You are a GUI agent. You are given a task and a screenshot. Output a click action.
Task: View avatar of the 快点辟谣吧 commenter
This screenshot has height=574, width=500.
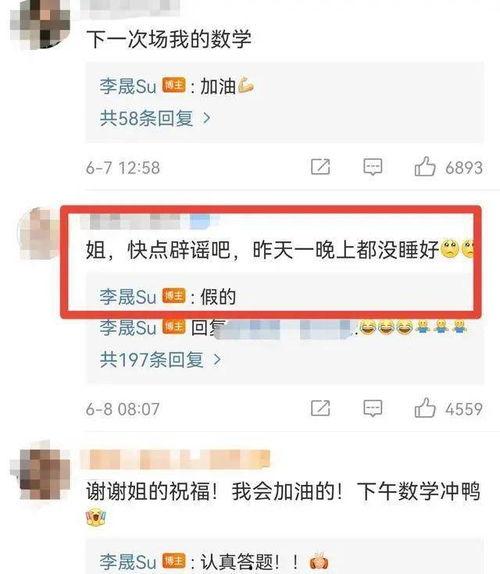pos(38,234)
